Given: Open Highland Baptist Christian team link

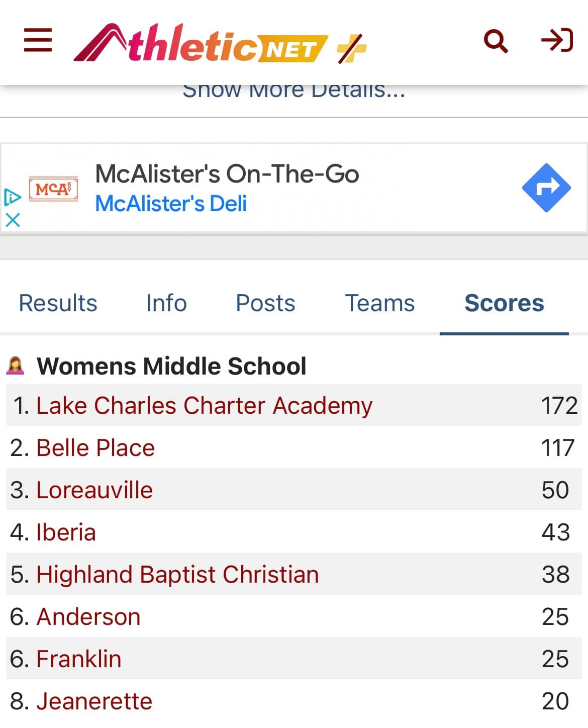Looking at the screenshot, I should click(x=177, y=575).
